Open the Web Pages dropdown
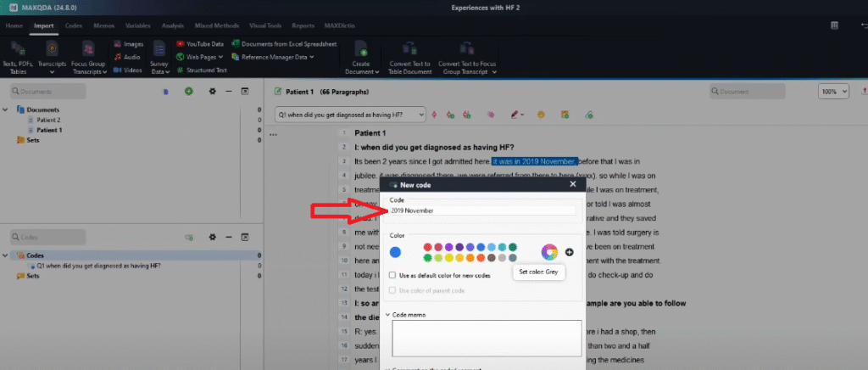This screenshot has height=370, width=868. (221, 57)
